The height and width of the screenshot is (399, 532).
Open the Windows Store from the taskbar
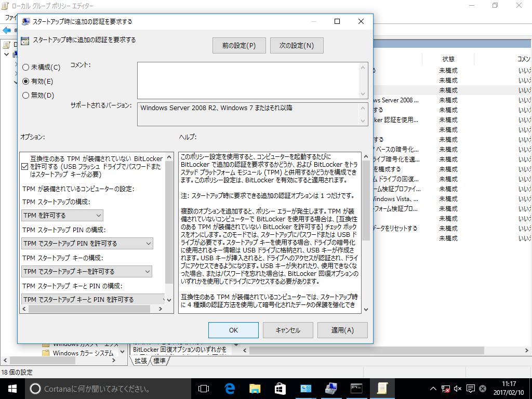[x=280, y=389]
